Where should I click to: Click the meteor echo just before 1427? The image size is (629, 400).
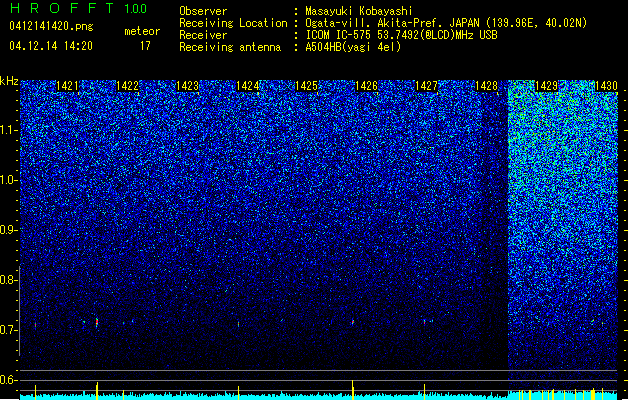click(424, 321)
